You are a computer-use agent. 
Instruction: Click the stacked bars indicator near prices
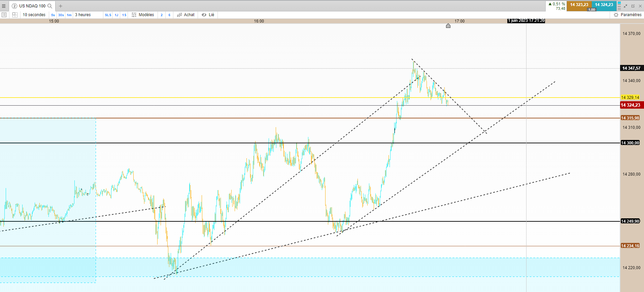pos(619,6)
